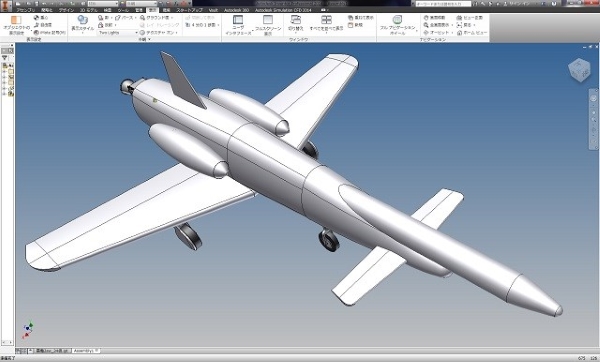The width and height of the screenshot is (600, 362).
Task: Click the keyword search input field
Action: click(x=443, y=3)
